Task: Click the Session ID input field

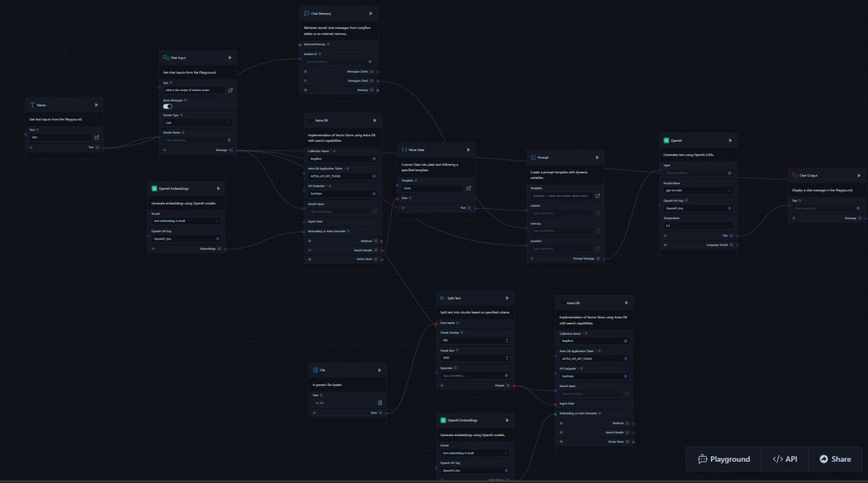Action: pyautogui.click(x=339, y=61)
